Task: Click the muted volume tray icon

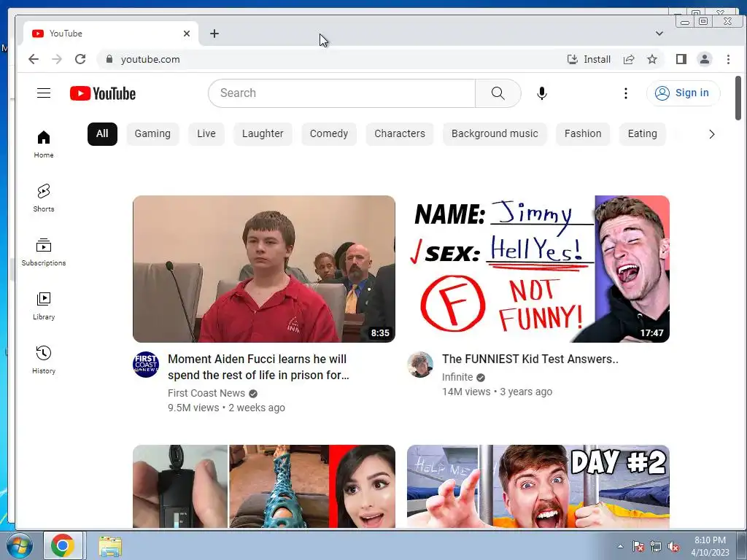Action: point(673,547)
